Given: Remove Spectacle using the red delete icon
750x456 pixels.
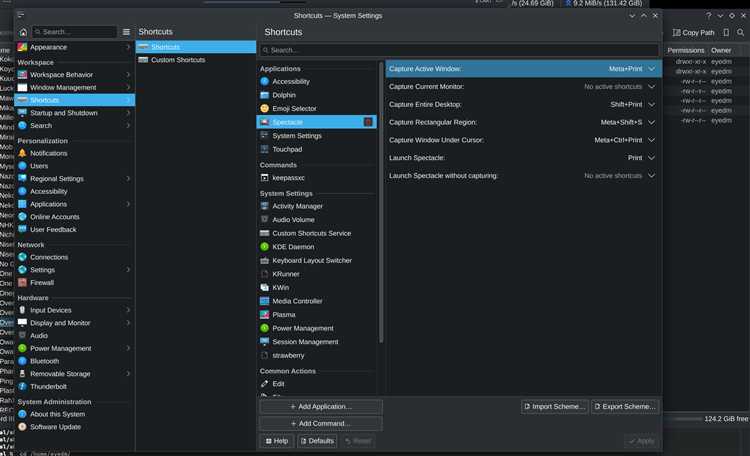Looking at the screenshot, I should pos(368,122).
